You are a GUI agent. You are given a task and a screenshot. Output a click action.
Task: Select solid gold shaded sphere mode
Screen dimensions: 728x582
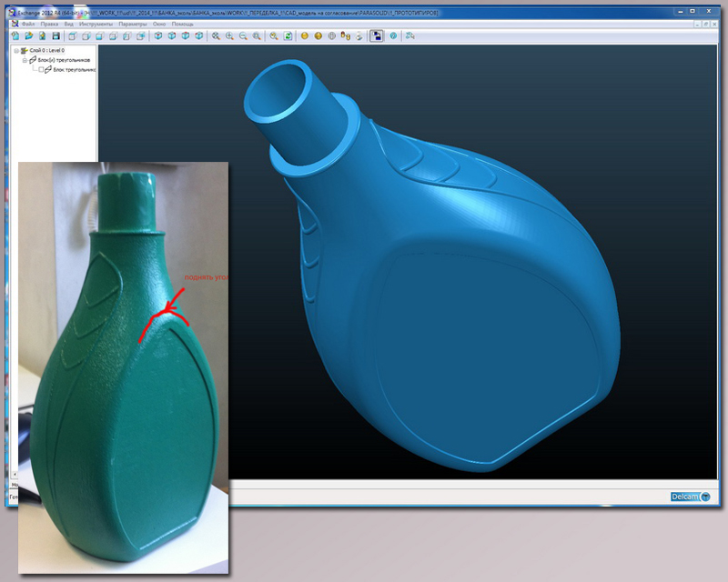[x=305, y=35]
